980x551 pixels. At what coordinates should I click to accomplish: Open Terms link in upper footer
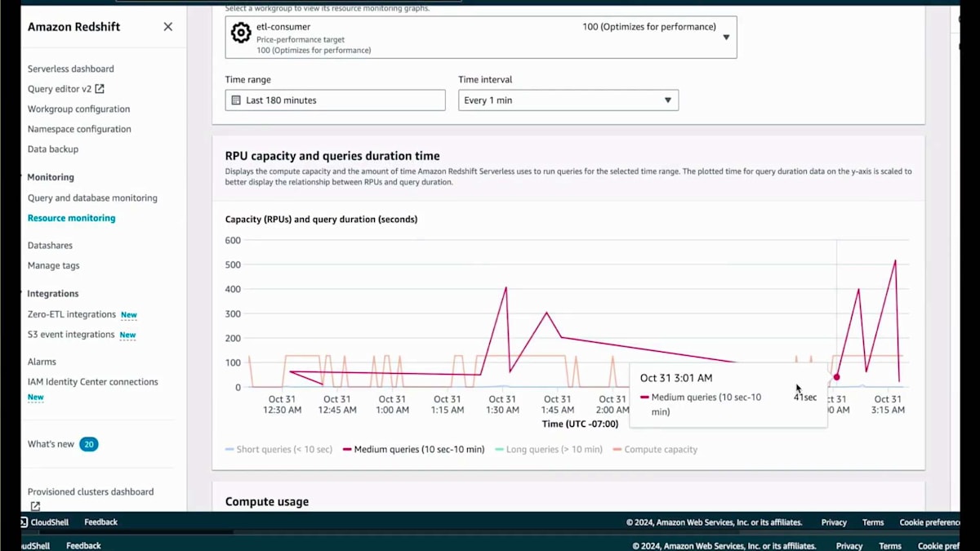coord(873,522)
